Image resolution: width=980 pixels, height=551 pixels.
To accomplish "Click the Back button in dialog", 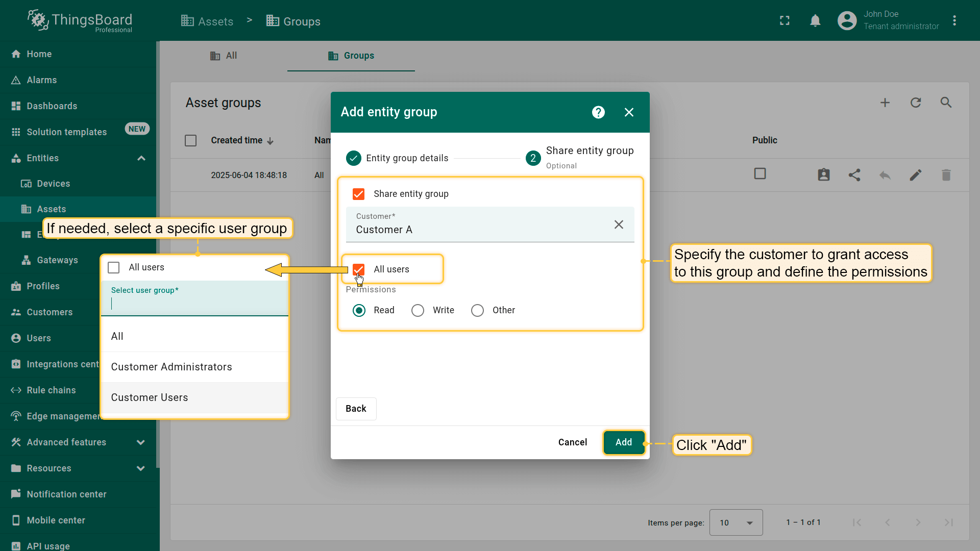I will (356, 409).
